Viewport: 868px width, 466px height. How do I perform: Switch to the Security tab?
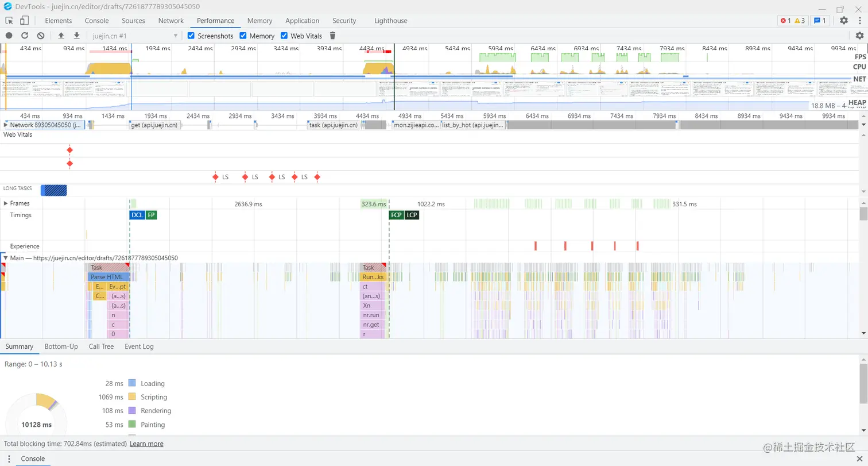click(x=344, y=21)
